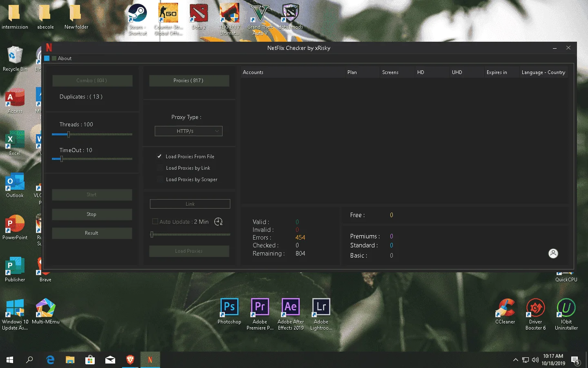Click the TimeOut slider handle
This screenshot has height=368, width=588.
click(62, 159)
